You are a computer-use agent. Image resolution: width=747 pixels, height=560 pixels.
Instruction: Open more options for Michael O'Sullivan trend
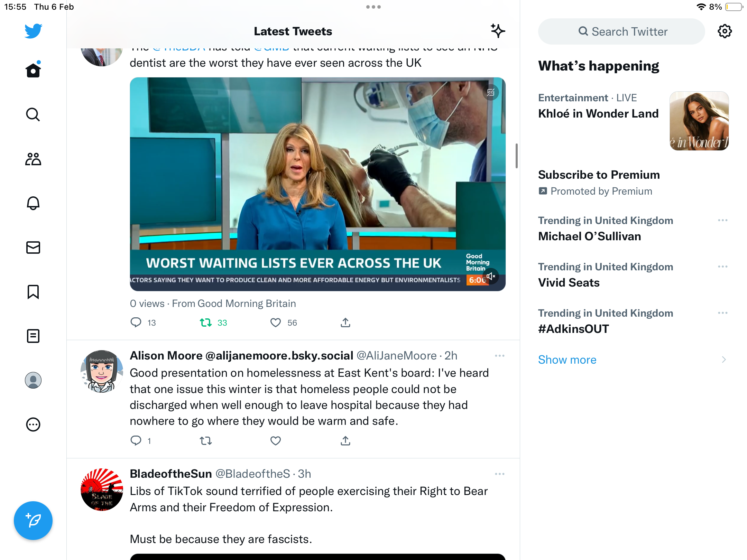coord(723,221)
